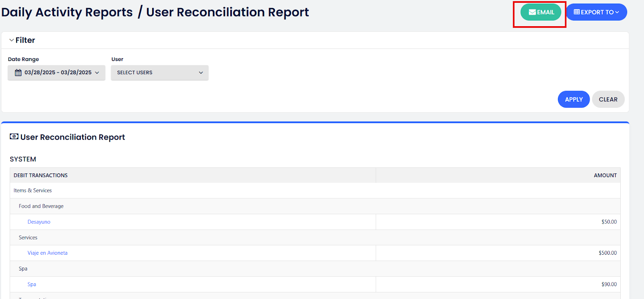The height and width of the screenshot is (299, 644).
Task: Click the $500.00 amount cell
Action: click(x=607, y=253)
